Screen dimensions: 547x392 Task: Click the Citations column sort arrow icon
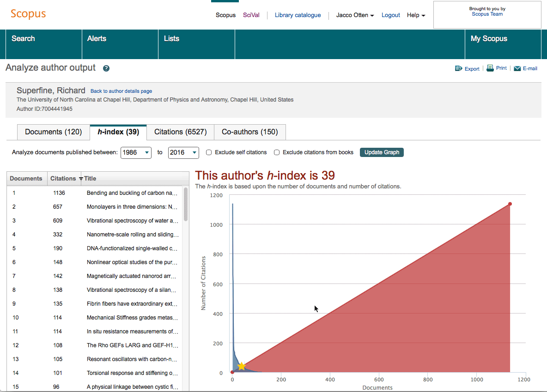coord(81,179)
